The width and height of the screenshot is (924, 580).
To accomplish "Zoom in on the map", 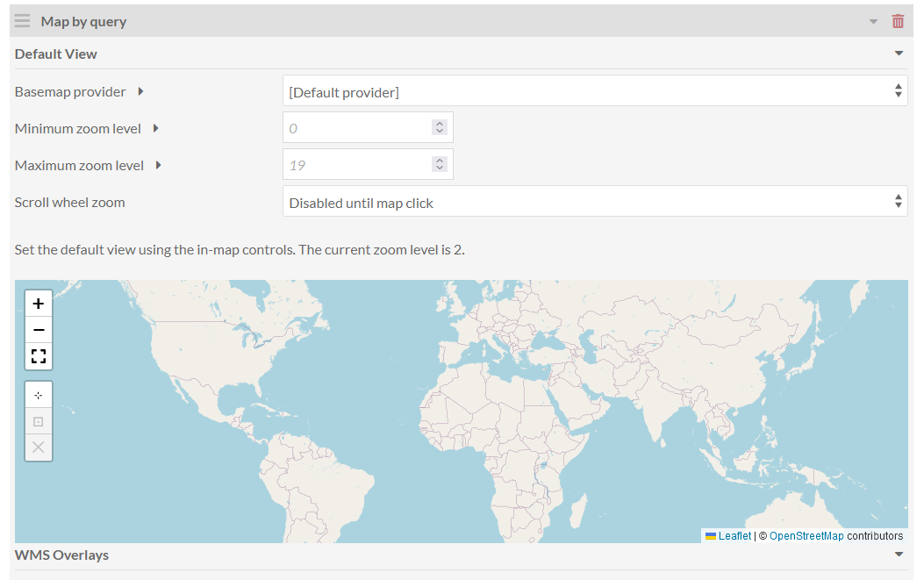I will click(39, 304).
